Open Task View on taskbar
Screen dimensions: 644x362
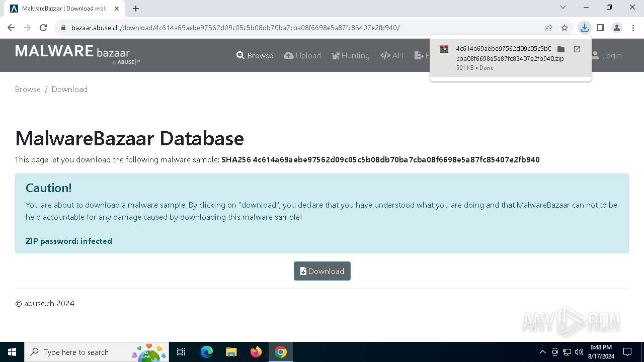181,352
